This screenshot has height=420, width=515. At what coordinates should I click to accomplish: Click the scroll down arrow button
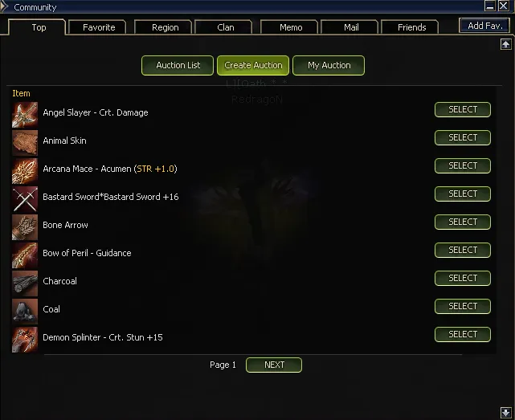click(506, 413)
